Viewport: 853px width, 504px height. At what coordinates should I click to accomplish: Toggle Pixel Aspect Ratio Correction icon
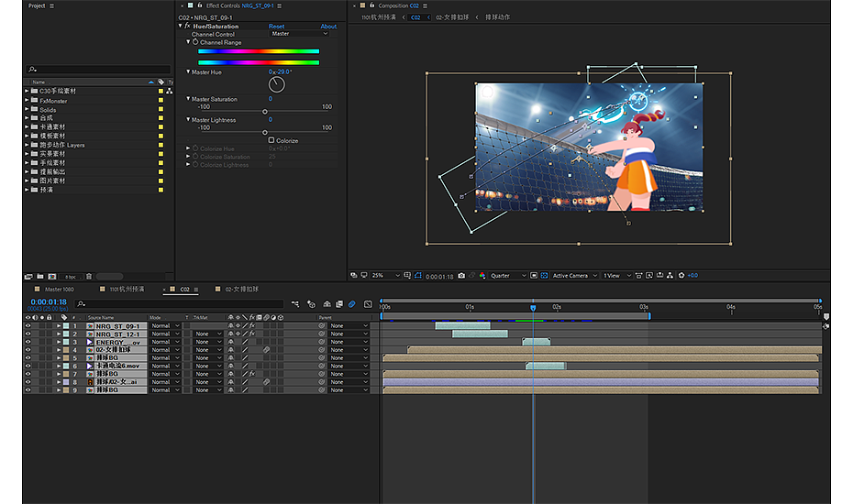tap(638, 276)
